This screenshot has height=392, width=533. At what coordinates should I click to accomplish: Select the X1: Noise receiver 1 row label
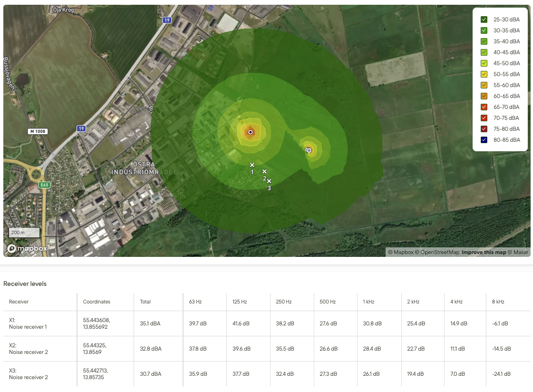click(x=28, y=323)
